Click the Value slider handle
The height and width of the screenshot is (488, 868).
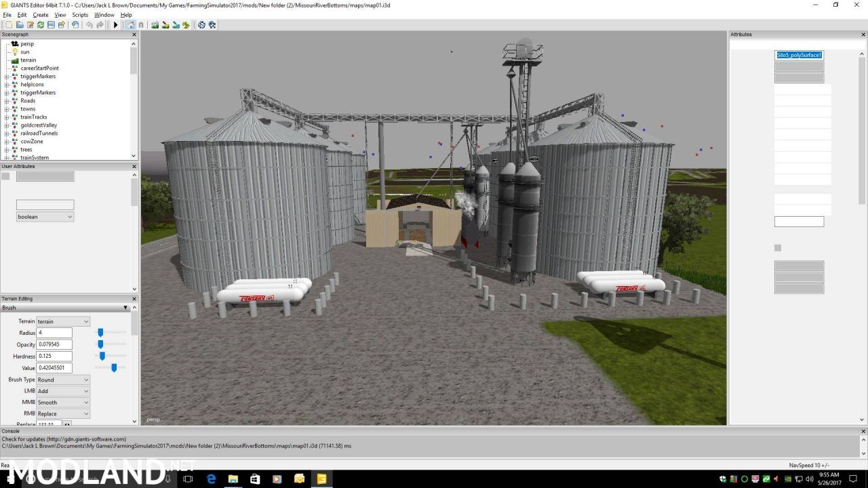(x=114, y=367)
